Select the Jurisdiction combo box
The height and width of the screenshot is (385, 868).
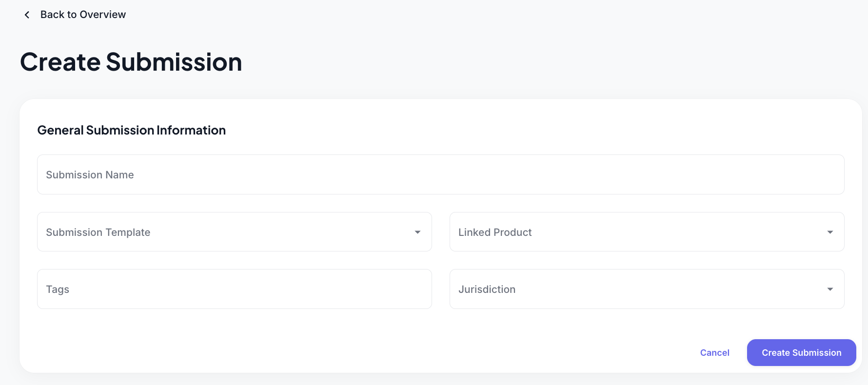point(647,289)
